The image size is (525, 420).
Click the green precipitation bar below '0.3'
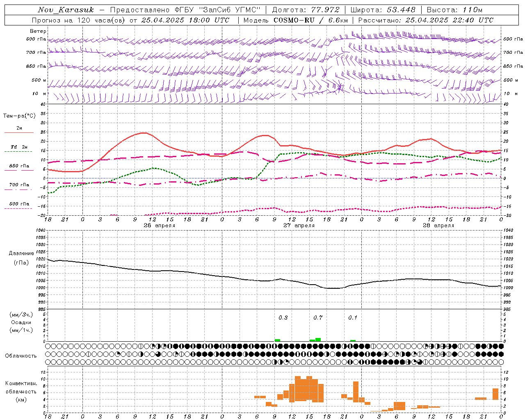pyautogui.click(x=277, y=340)
